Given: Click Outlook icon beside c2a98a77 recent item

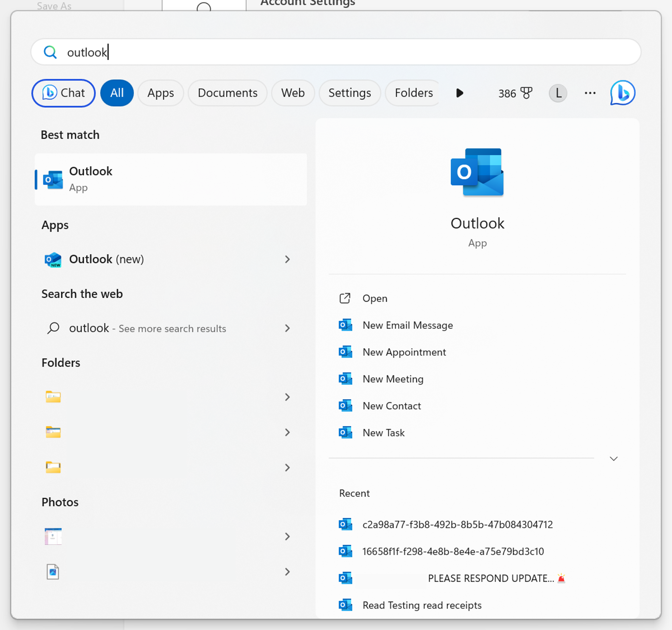Looking at the screenshot, I should click(x=345, y=525).
